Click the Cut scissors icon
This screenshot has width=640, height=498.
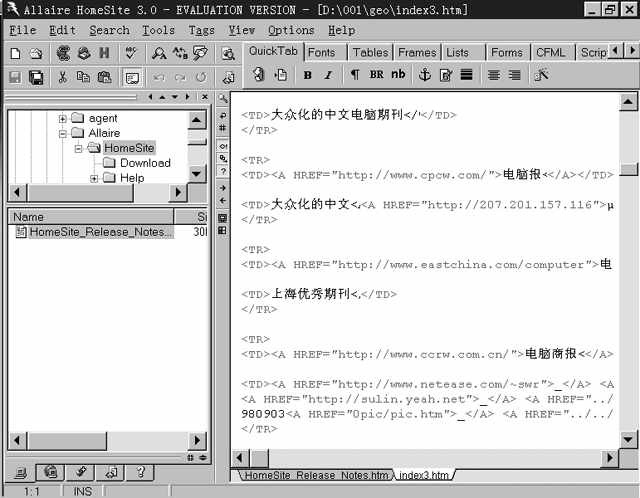[x=62, y=77]
